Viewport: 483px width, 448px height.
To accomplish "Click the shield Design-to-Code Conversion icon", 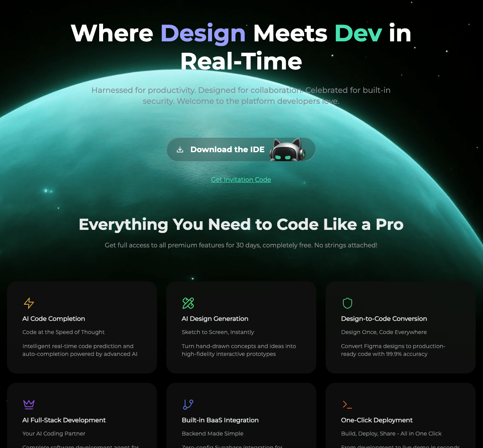I will pos(348,303).
